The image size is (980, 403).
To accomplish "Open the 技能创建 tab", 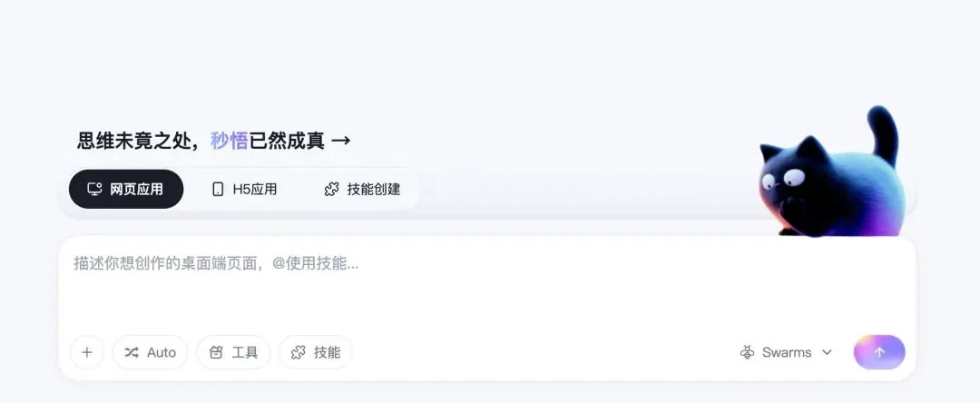I will [362, 189].
